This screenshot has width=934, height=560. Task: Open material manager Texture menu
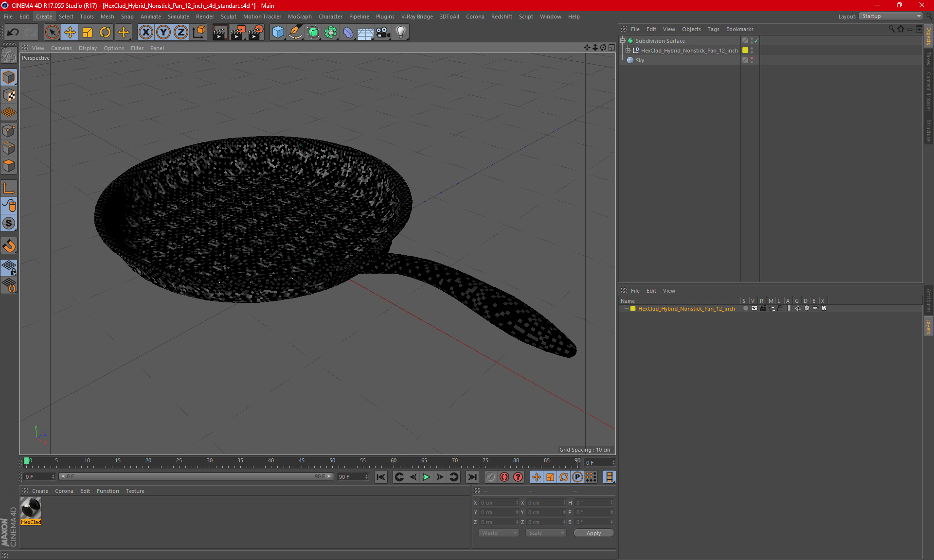click(x=135, y=491)
